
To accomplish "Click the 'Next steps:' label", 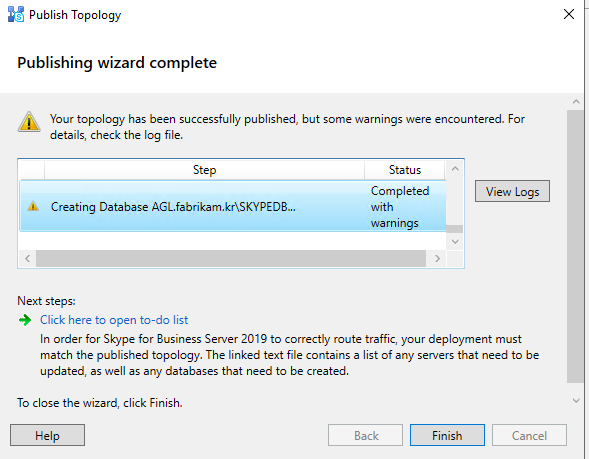I will [x=46, y=301].
